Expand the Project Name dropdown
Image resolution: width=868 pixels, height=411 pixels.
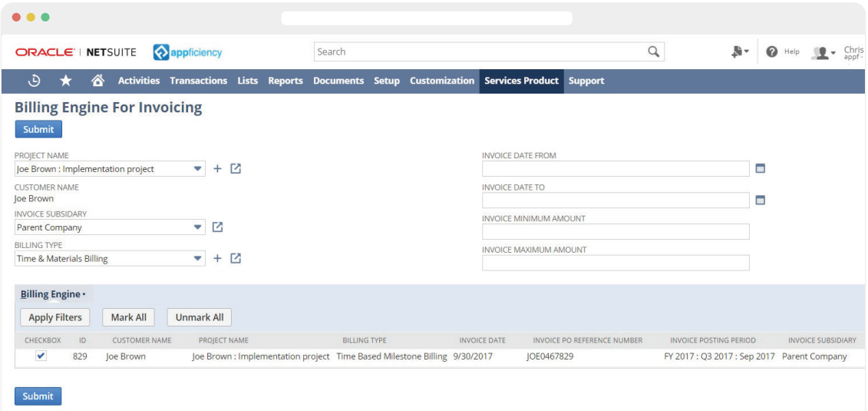197,169
